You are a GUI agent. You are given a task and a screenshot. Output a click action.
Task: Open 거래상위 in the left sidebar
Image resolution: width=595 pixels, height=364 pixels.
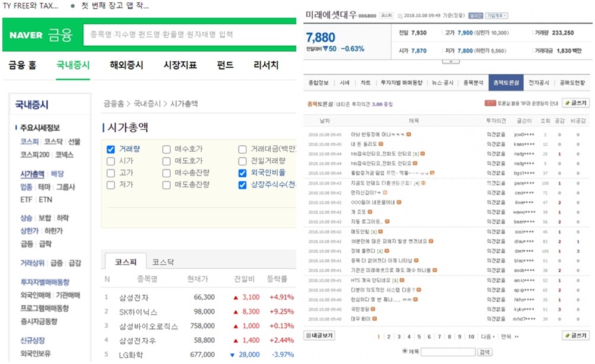point(32,263)
